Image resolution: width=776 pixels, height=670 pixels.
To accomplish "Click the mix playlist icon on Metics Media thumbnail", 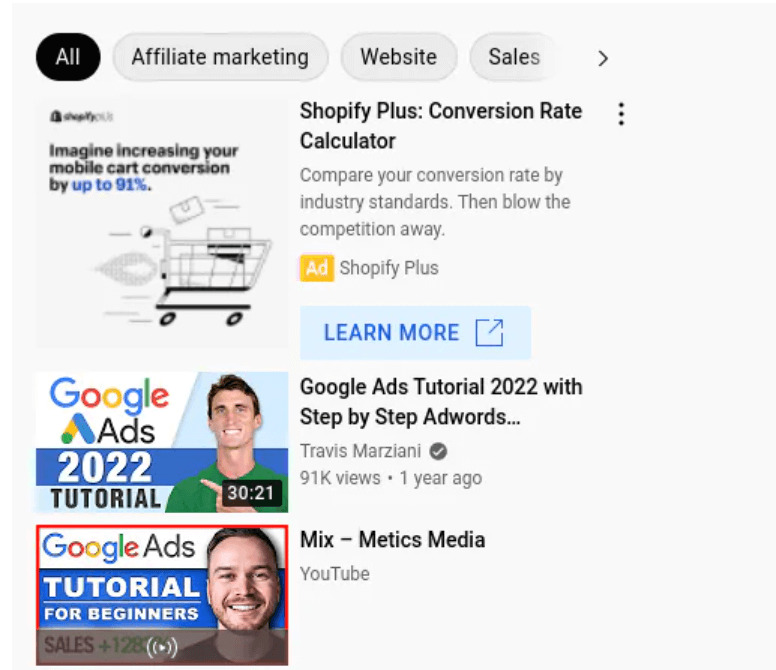I will [x=162, y=648].
